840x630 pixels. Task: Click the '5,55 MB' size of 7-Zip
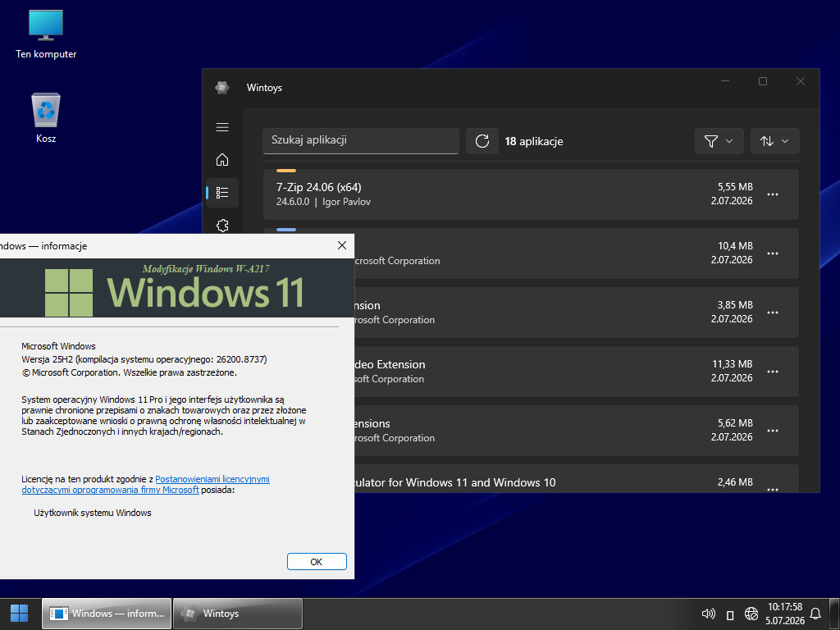(735, 187)
